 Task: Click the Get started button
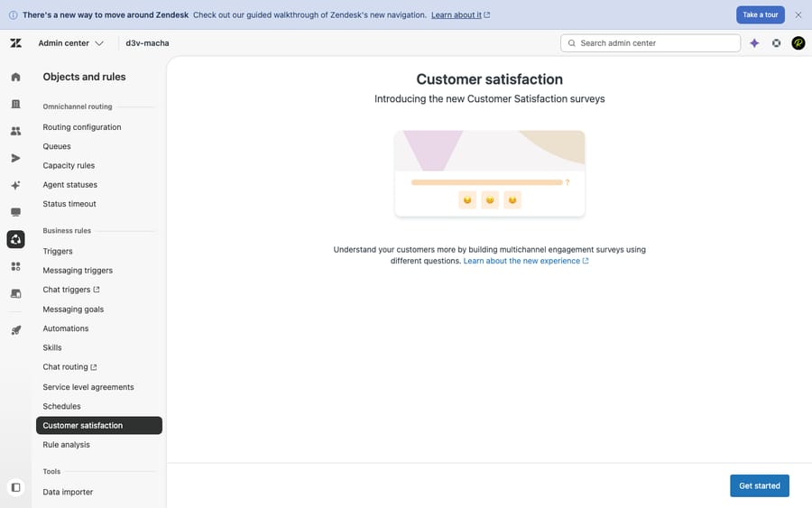[x=759, y=485]
